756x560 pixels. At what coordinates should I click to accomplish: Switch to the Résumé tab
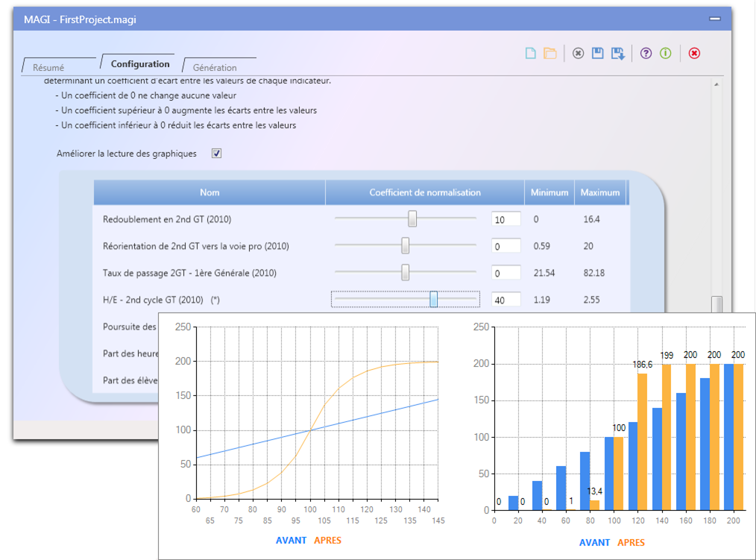pos(48,67)
